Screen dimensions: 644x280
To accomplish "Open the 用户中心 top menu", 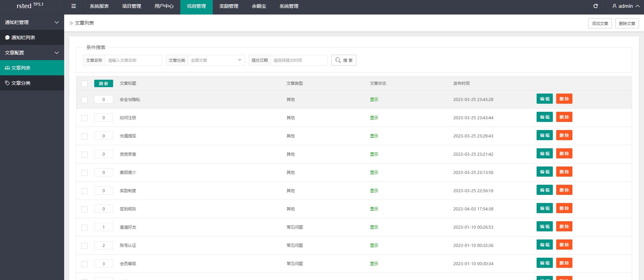I will tap(164, 6).
